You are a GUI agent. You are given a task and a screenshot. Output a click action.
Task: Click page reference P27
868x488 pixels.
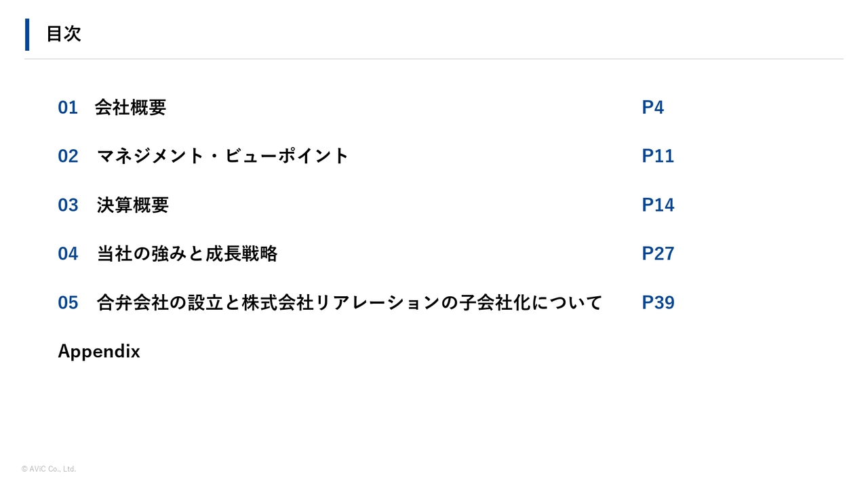point(658,253)
